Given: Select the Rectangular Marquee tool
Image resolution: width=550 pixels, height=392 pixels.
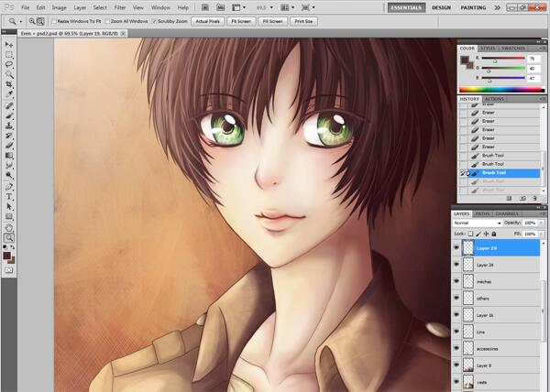Looking at the screenshot, I should pyautogui.click(x=9, y=55).
